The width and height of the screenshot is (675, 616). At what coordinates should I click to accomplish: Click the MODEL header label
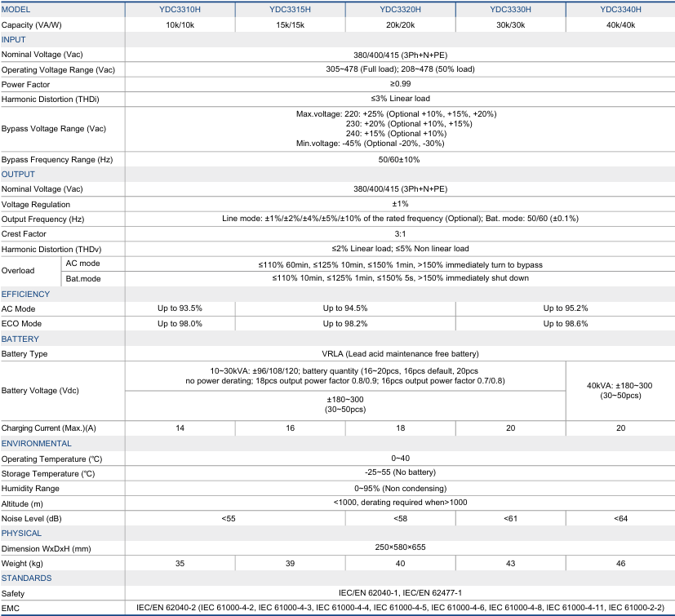tap(16, 10)
